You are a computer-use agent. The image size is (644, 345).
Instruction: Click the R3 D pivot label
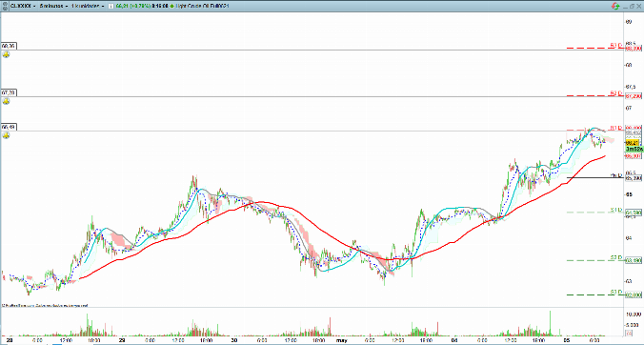[616, 45]
